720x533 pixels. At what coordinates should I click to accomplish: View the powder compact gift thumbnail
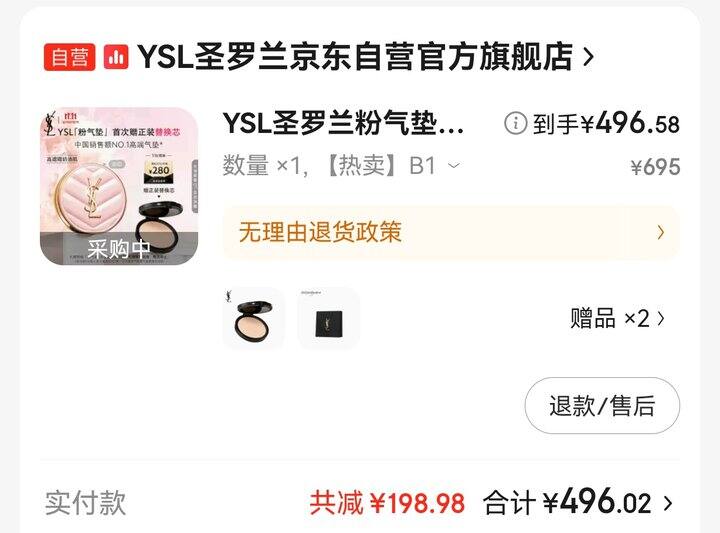pos(253,318)
